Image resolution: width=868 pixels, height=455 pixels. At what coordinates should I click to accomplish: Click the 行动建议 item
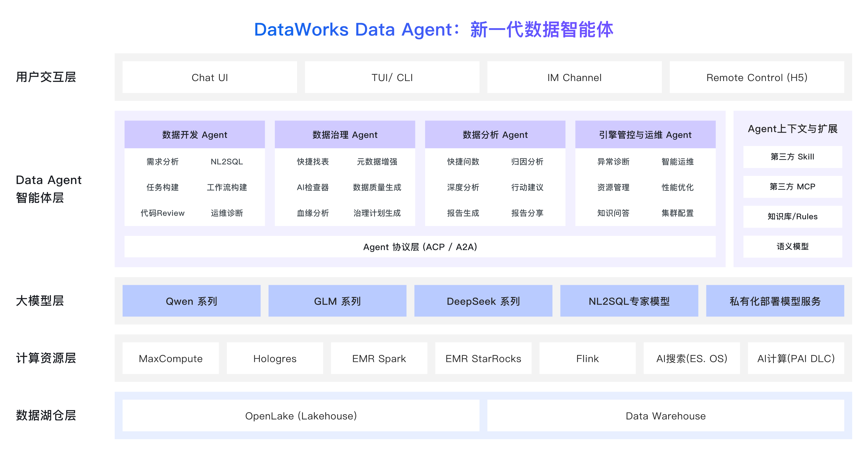pyautogui.click(x=527, y=187)
